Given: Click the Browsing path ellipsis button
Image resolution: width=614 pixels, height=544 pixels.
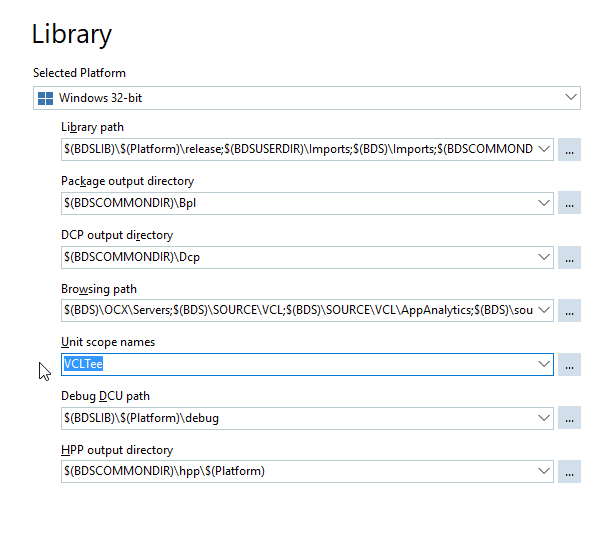Looking at the screenshot, I should [x=569, y=311].
